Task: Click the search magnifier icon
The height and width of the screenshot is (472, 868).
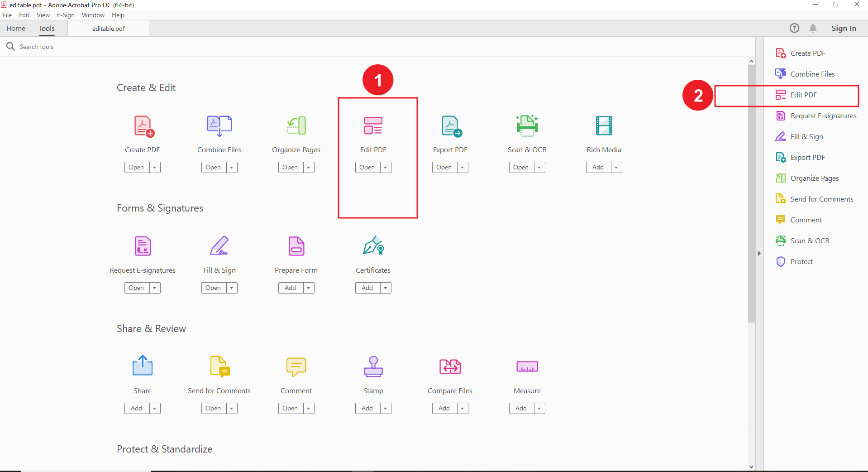Action: point(10,46)
